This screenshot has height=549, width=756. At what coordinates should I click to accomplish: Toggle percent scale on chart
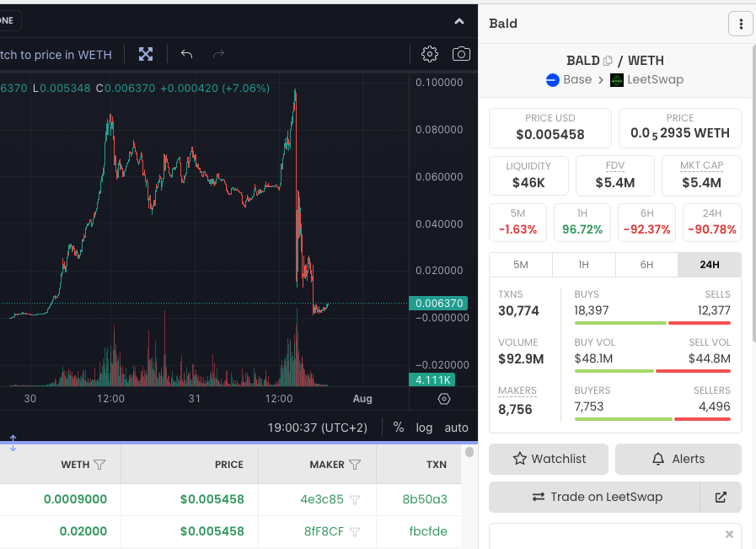click(x=399, y=428)
